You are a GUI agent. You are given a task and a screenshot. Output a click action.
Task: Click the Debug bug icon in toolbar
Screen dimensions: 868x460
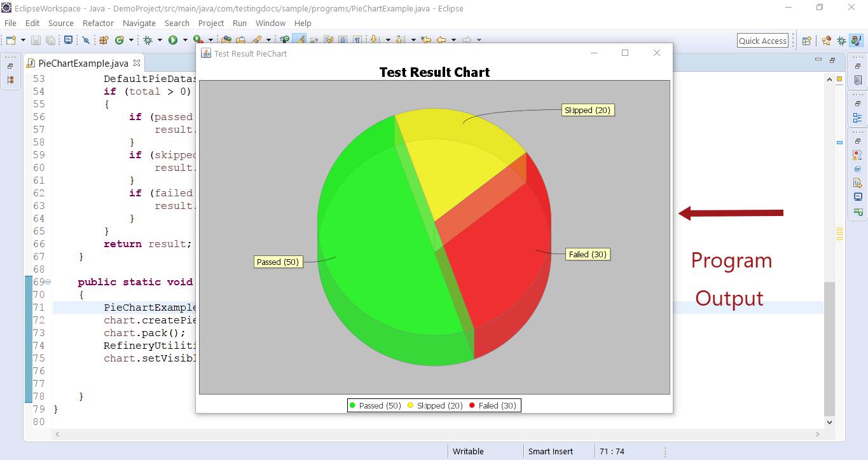click(148, 40)
